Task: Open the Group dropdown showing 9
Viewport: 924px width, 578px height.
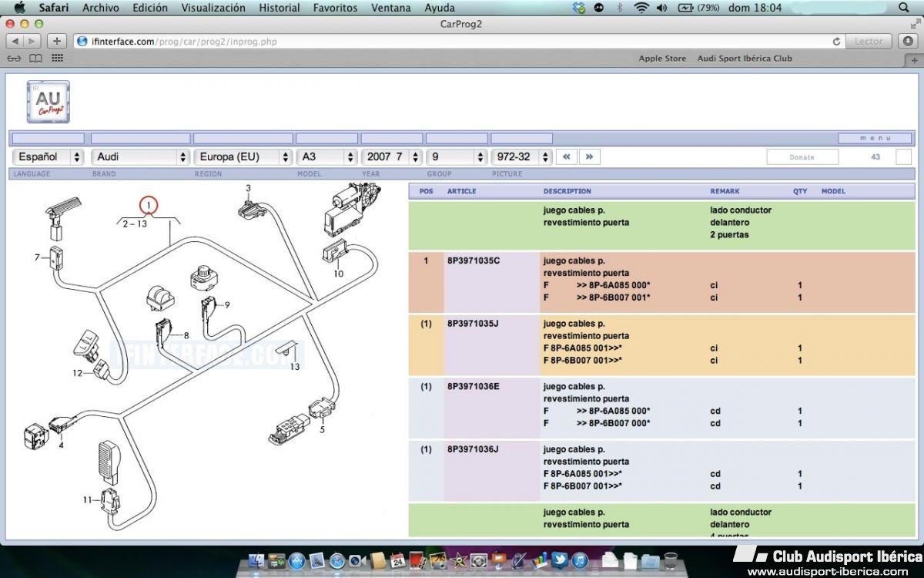Action: pos(457,156)
